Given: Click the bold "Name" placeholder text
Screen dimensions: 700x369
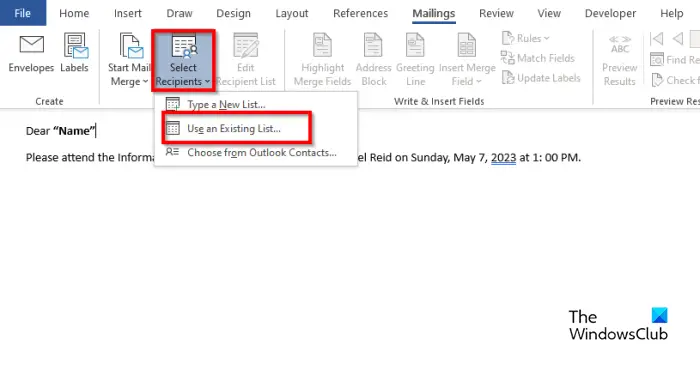Looking at the screenshot, I should tap(74, 131).
